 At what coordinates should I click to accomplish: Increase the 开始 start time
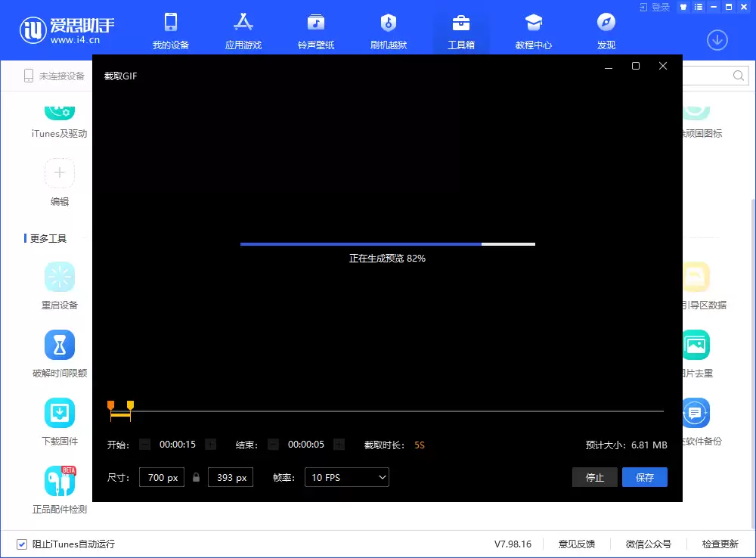click(211, 444)
